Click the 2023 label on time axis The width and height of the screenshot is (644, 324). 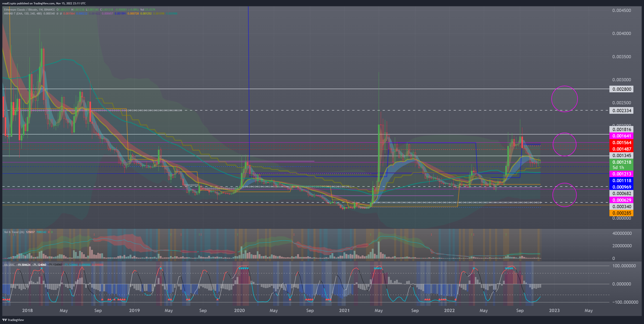pyautogui.click(x=554, y=310)
